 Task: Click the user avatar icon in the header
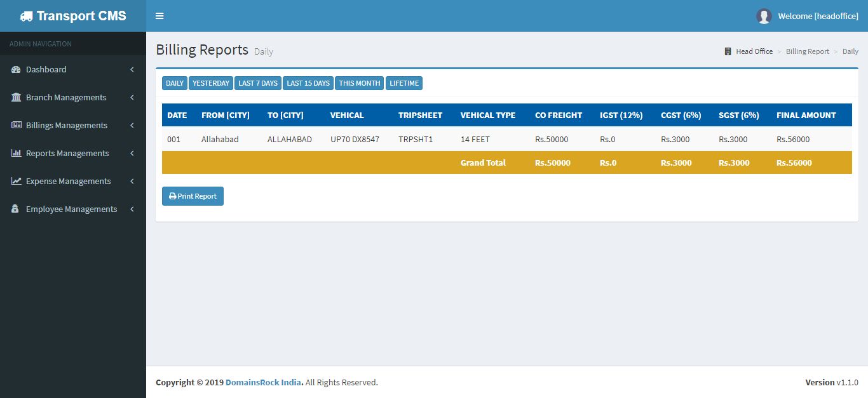(x=764, y=16)
